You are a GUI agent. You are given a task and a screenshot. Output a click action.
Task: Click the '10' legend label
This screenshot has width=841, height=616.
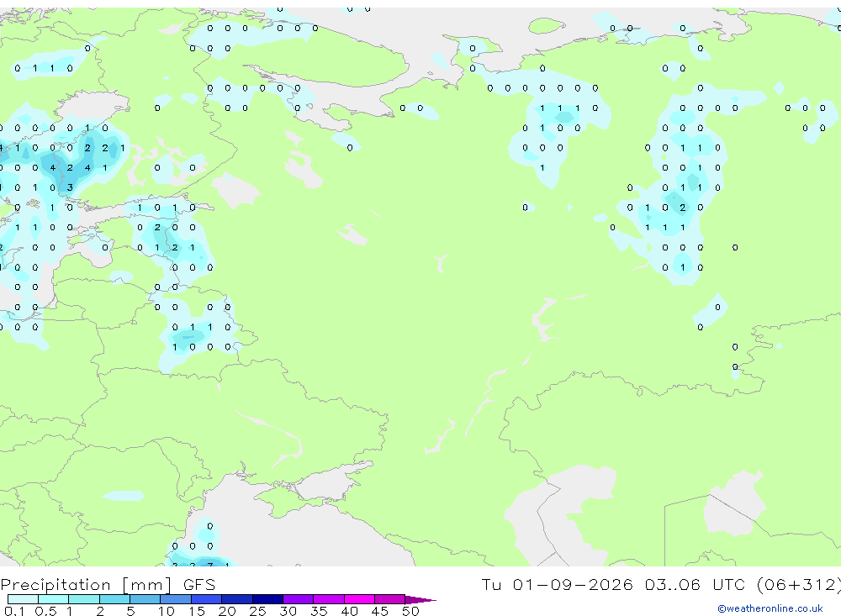click(167, 611)
